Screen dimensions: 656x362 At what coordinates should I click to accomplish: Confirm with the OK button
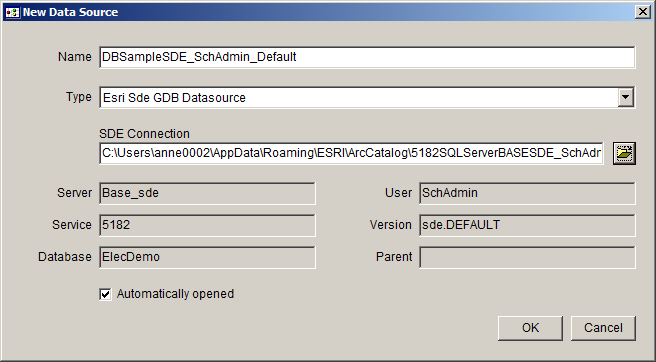[x=530, y=328]
